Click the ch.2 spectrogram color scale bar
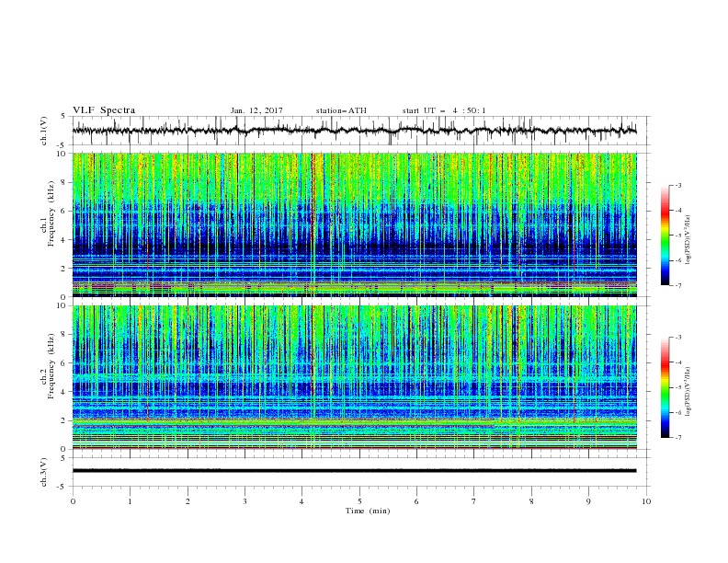The height and width of the screenshot is (563, 728). click(x=665, y=387)
